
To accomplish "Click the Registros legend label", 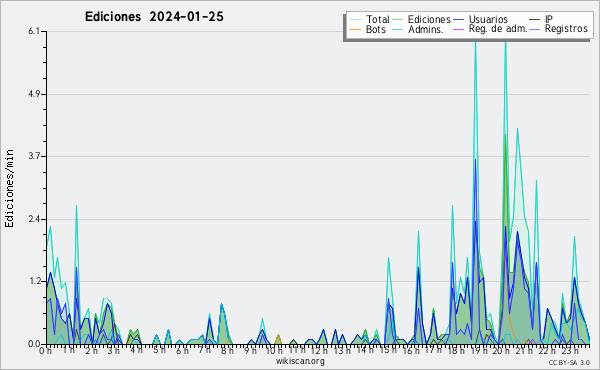I will (566, 29).
